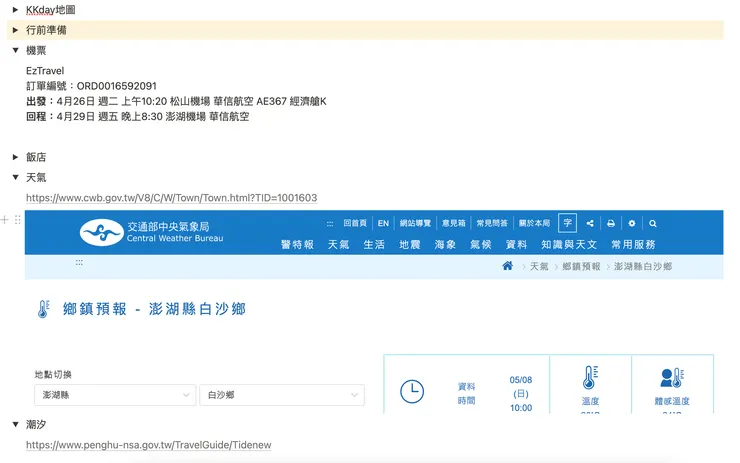Expand the 飯店 toggle section
The image size is (740, 463).
tap(15, 157)
